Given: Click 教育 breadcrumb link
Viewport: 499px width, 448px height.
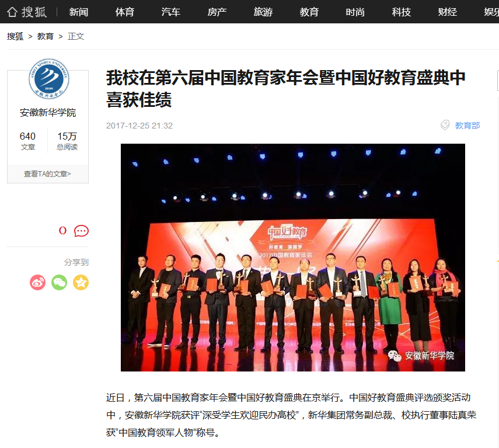Looking at the screenshot, I should pos(46,36).
